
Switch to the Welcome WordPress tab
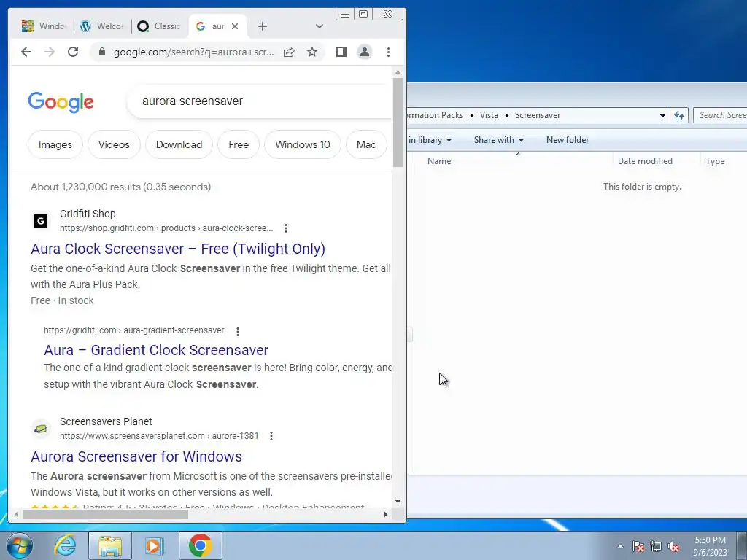click(102, 26)
